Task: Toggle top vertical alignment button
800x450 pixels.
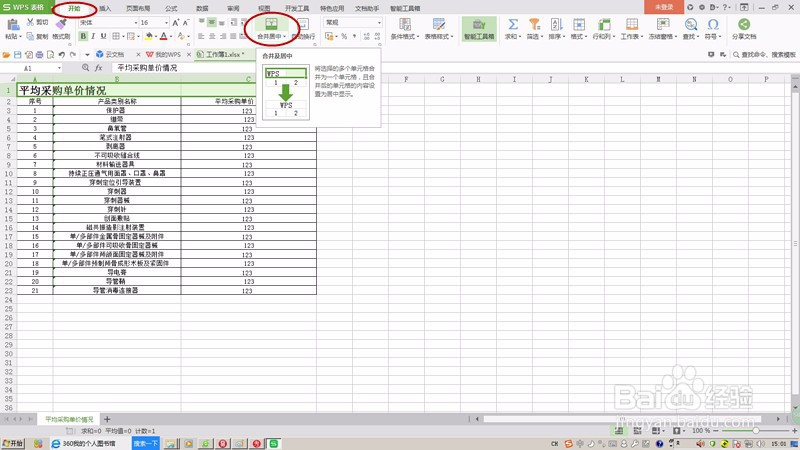Action: click(x=202, y=22)
